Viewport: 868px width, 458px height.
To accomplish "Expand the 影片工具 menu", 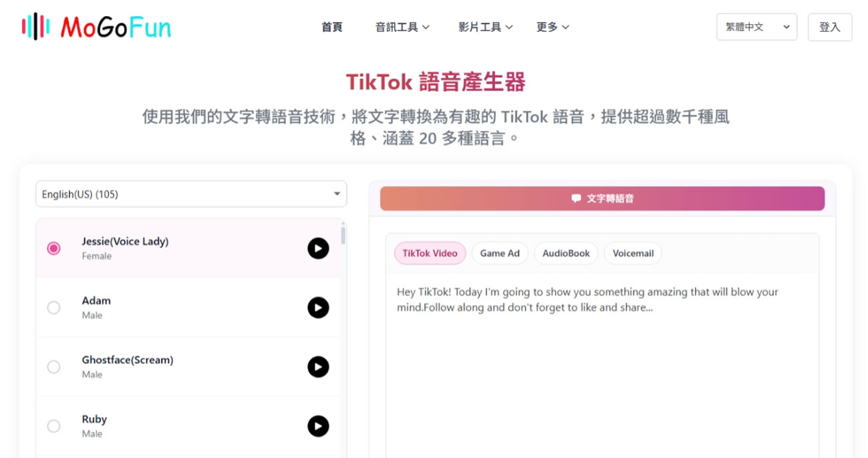I will 486,27.
